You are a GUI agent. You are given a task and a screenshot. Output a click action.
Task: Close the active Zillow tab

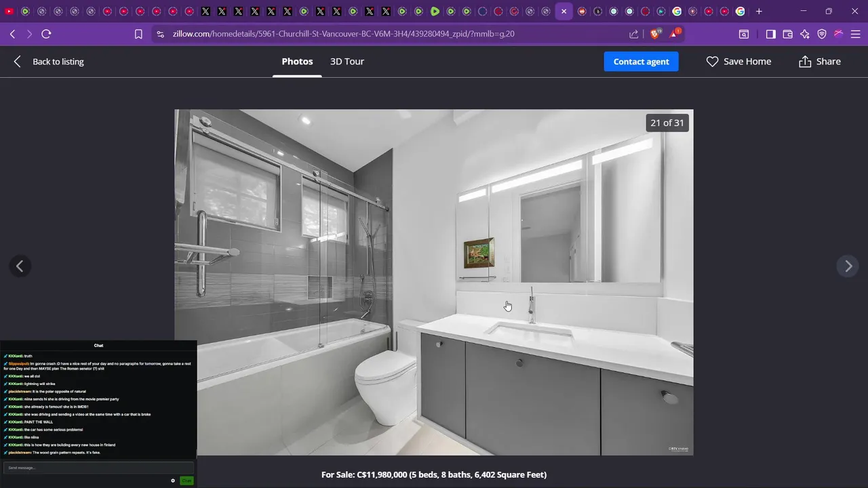(x=564, y=12)
